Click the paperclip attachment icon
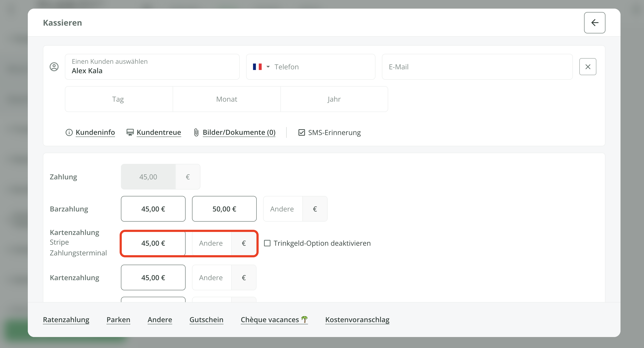 click(196, 132)
